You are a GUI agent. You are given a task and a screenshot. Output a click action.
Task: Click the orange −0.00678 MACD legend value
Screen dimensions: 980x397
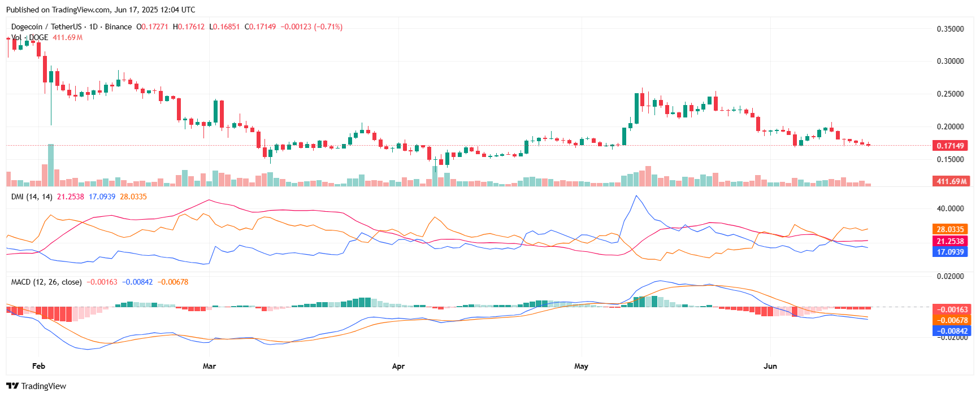tap(173, 282)
